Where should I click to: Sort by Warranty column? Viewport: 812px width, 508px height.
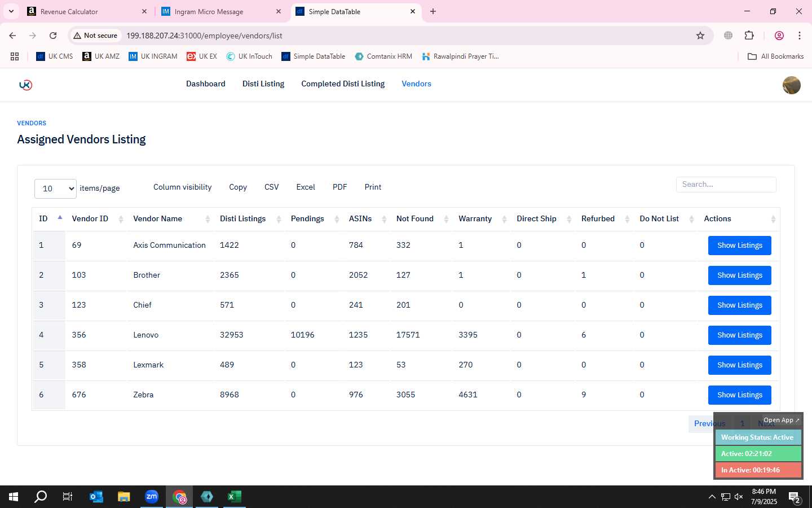[x=482, y=219]
